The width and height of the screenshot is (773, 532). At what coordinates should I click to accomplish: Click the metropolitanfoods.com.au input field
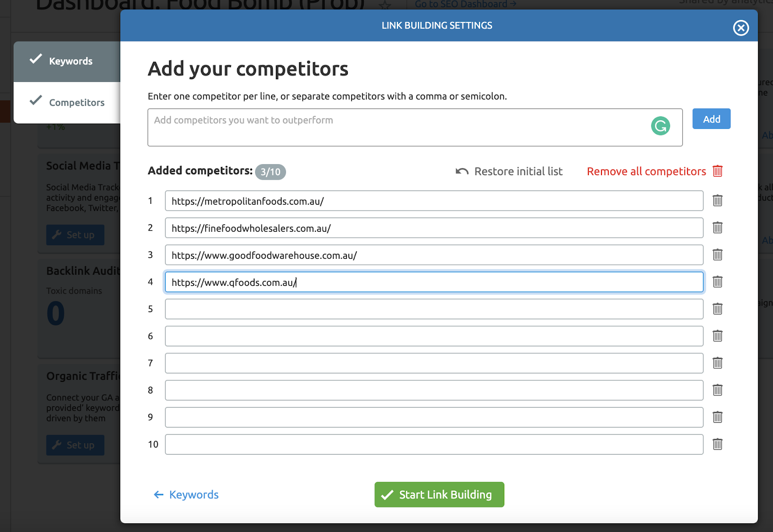coord(434,201)
